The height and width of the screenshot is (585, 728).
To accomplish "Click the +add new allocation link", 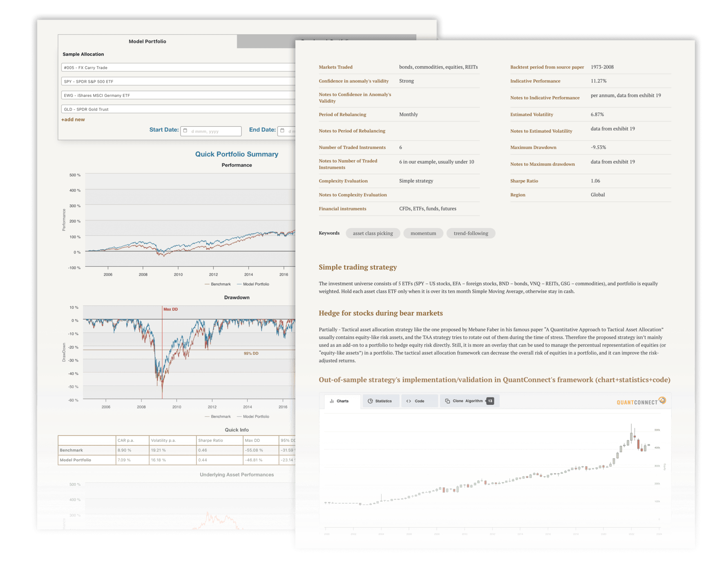I will [x=73, y=120].
